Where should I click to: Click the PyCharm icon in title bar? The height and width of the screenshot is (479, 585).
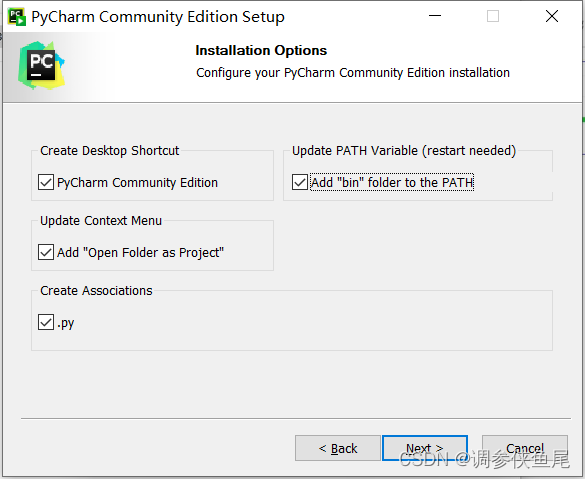[17, 17]
